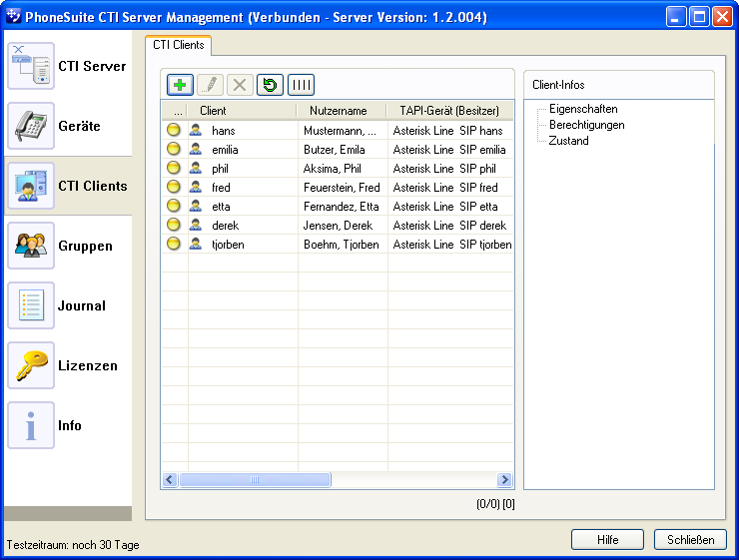This screenshot has width=739, height=560.
Task: Click the green plus add client icon
Action: point(180,85)
